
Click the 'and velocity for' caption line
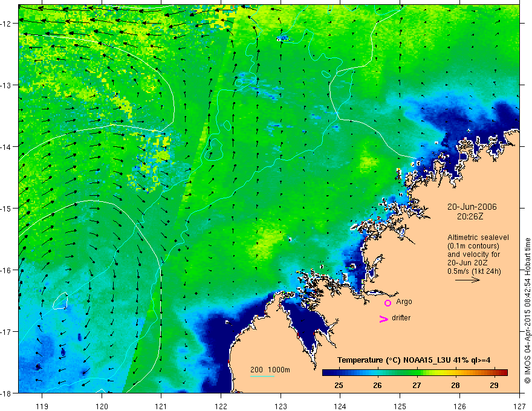click(x=473, y=254)
